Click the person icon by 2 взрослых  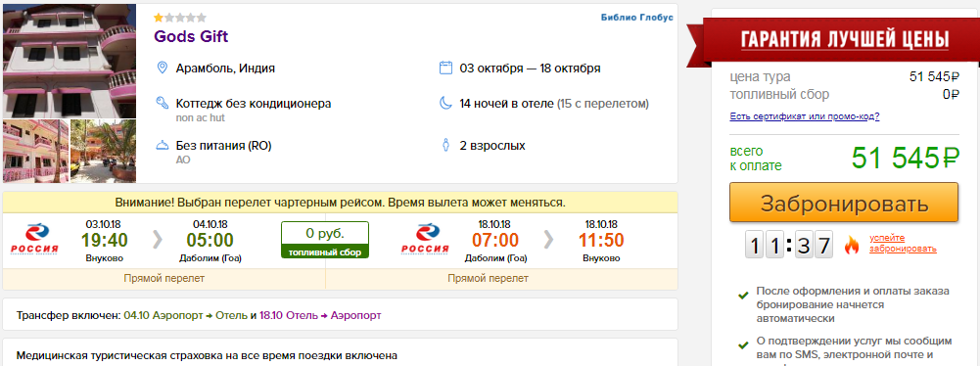tap(445, 146)
